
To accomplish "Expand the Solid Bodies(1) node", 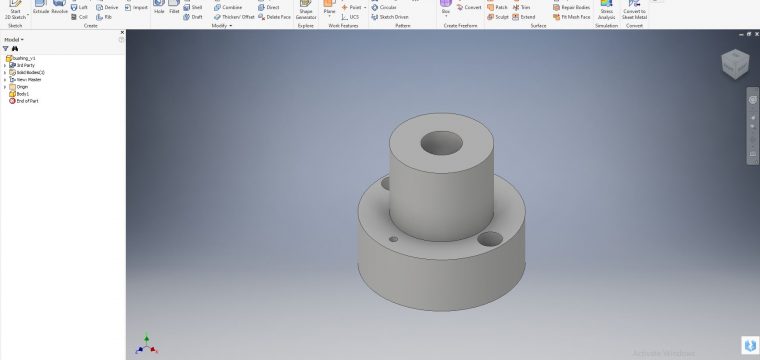I will point(5,72).
